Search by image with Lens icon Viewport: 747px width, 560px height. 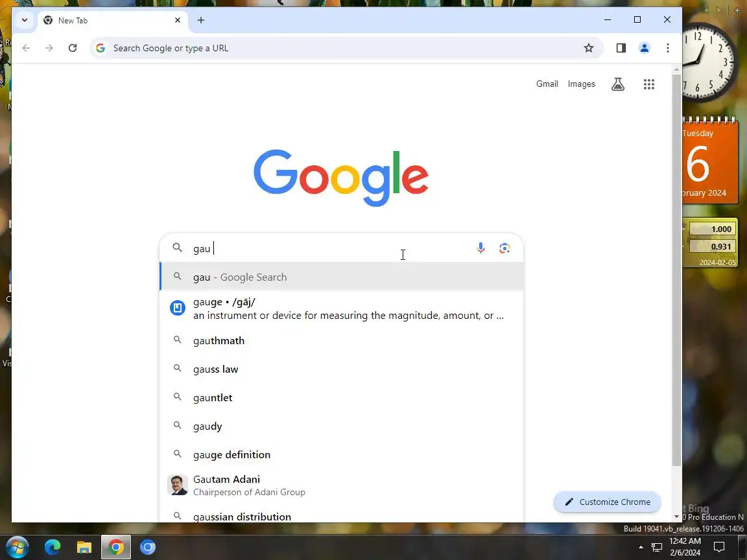pos(504,248)
